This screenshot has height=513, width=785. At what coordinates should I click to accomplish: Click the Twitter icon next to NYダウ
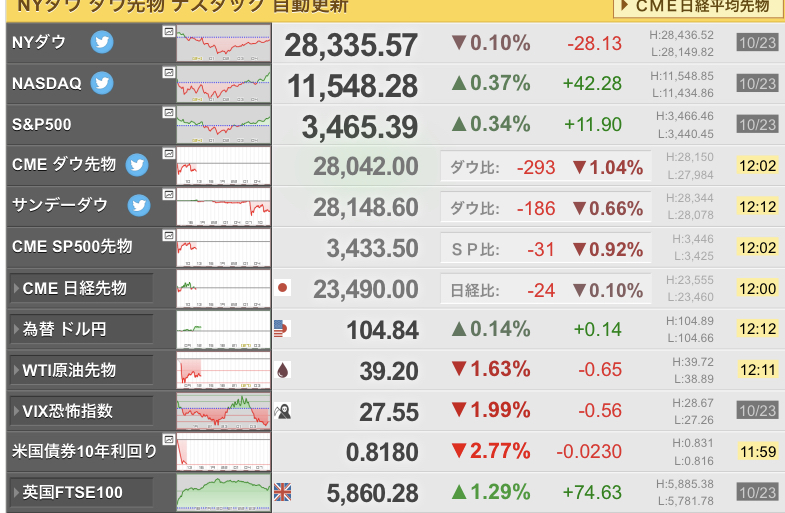pos(102,42)
